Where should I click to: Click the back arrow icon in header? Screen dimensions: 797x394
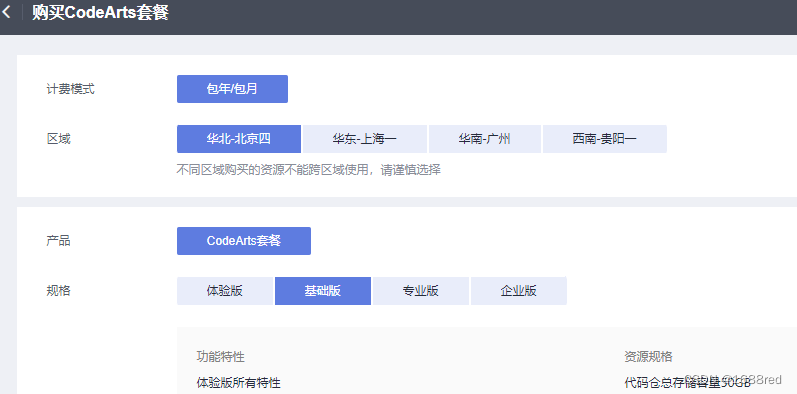point(6,12)
